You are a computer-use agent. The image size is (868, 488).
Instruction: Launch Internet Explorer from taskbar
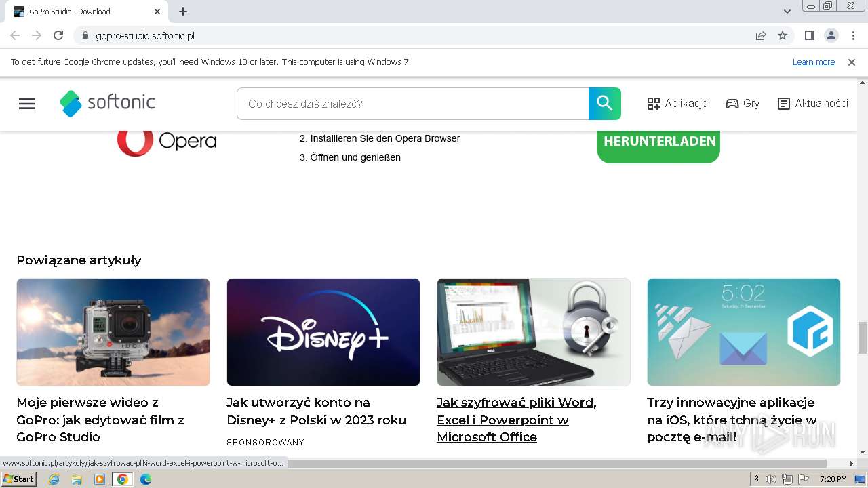pyautogui.click(x=54, y=479)
